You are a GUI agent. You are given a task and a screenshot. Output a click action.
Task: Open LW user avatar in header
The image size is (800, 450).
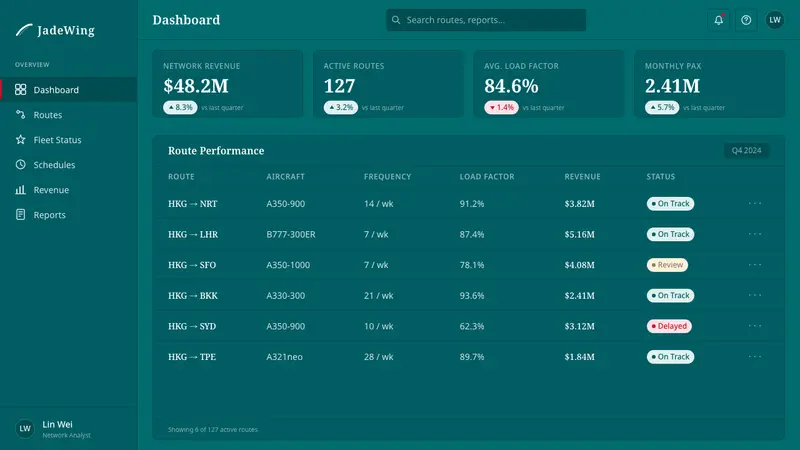pos(774,20)
